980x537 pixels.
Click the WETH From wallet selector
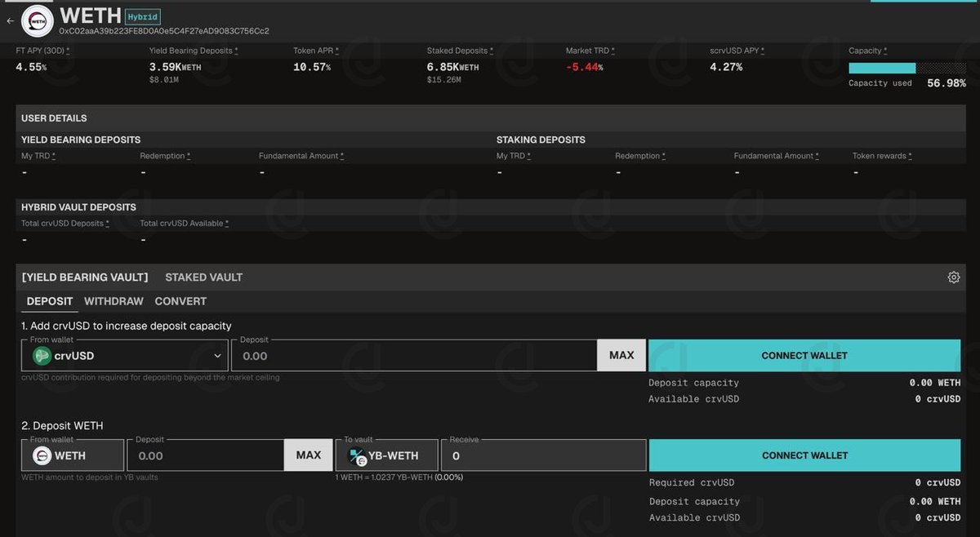click(73, 455)
